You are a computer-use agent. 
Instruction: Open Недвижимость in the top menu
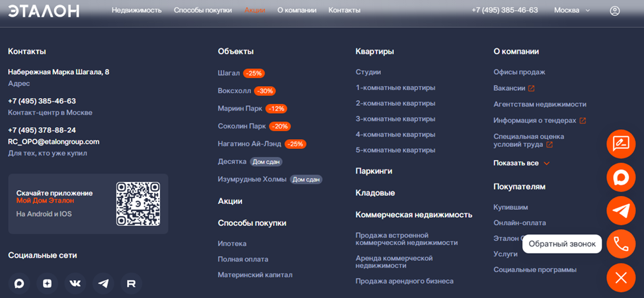pyautogui.click(x=137, y=11)
